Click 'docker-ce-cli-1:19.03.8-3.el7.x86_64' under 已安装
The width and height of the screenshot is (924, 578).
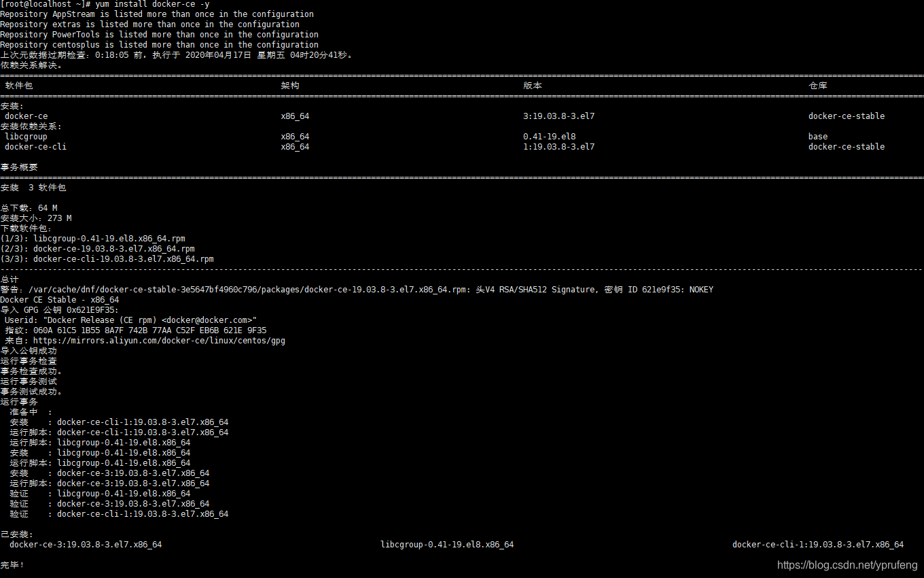pyautogui.click(x=818, y=545)
